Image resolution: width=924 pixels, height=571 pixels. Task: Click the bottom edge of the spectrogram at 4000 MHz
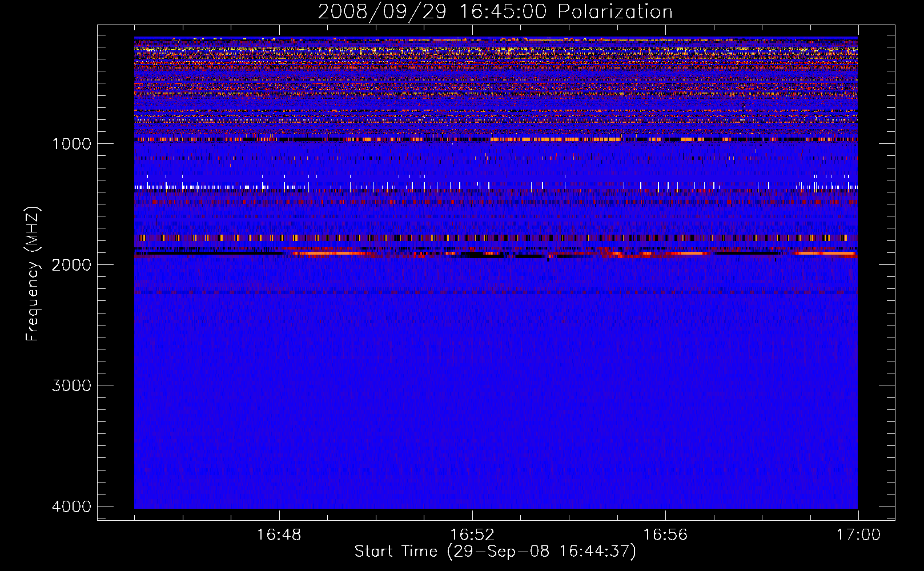(x=496, y=507)
